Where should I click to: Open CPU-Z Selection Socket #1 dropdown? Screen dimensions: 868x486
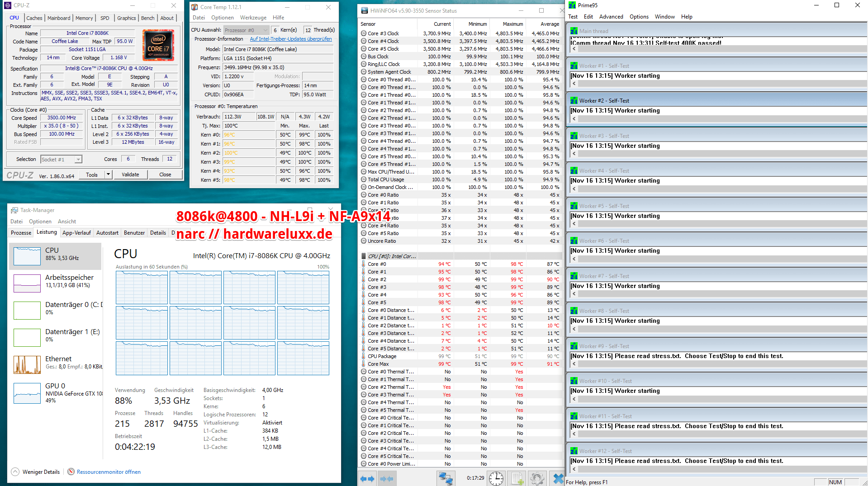78,160
